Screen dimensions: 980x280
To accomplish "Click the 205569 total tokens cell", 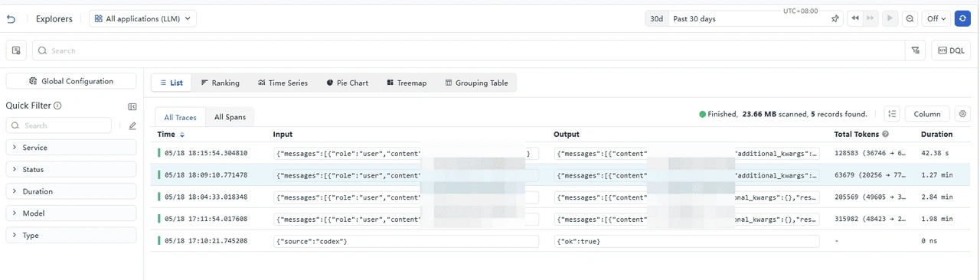I will (870, 197).
